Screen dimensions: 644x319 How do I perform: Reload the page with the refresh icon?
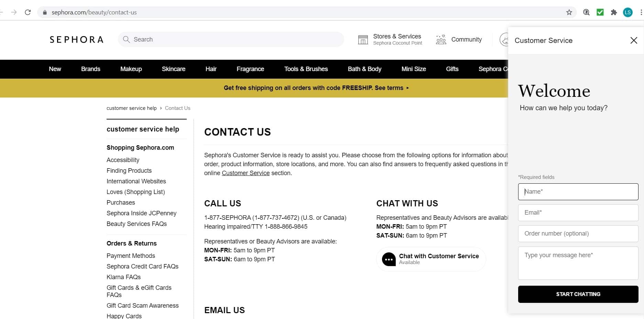click(x=28, y=12)
